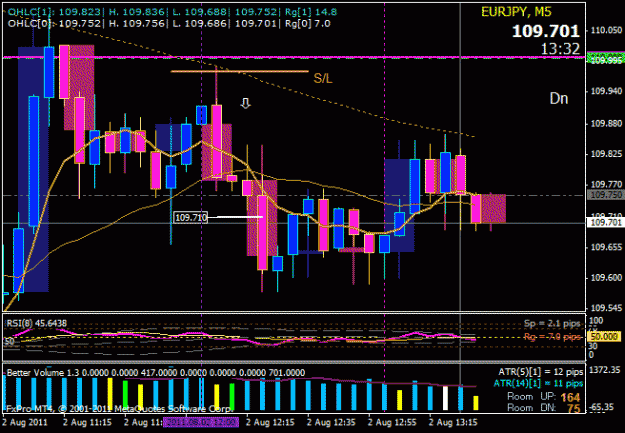Click the Rg[1] 14.8 range value
Image resolution: width=625 pixels, height=433 pixels.
click(311, 12)
